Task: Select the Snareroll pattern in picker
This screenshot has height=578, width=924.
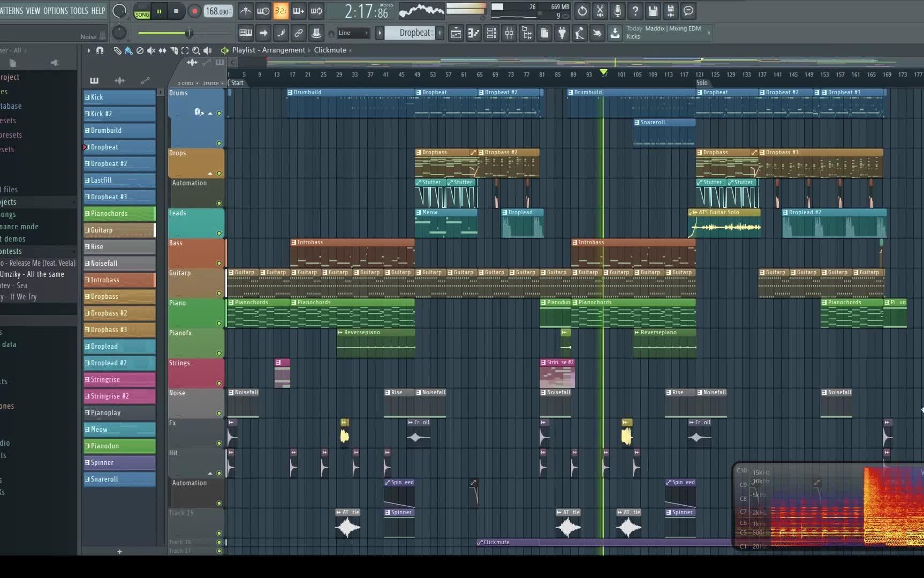Action: pos(119,479)
